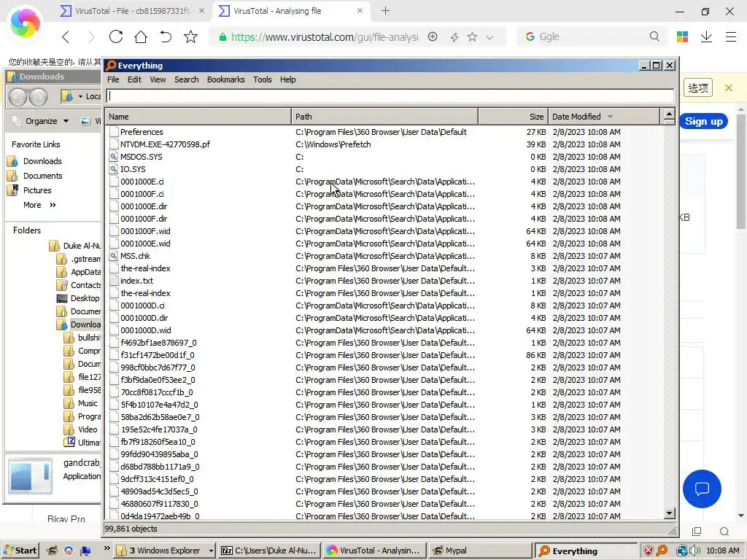This screenshot has width=747, height=560.
Task: Open Everything Bookmarks menu
Action: [226, 79]
